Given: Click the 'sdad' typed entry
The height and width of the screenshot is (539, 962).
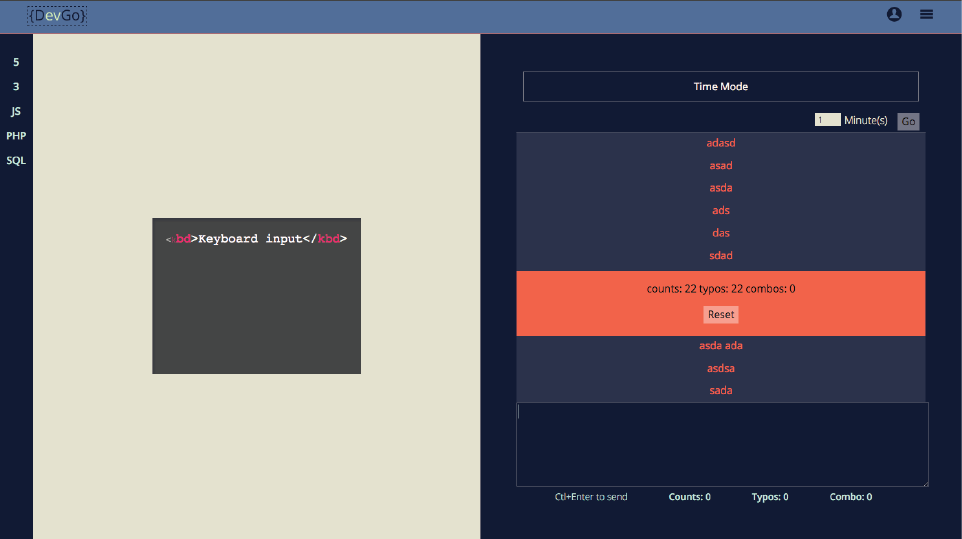Looking at the screenshot, I should pos(720,256).
